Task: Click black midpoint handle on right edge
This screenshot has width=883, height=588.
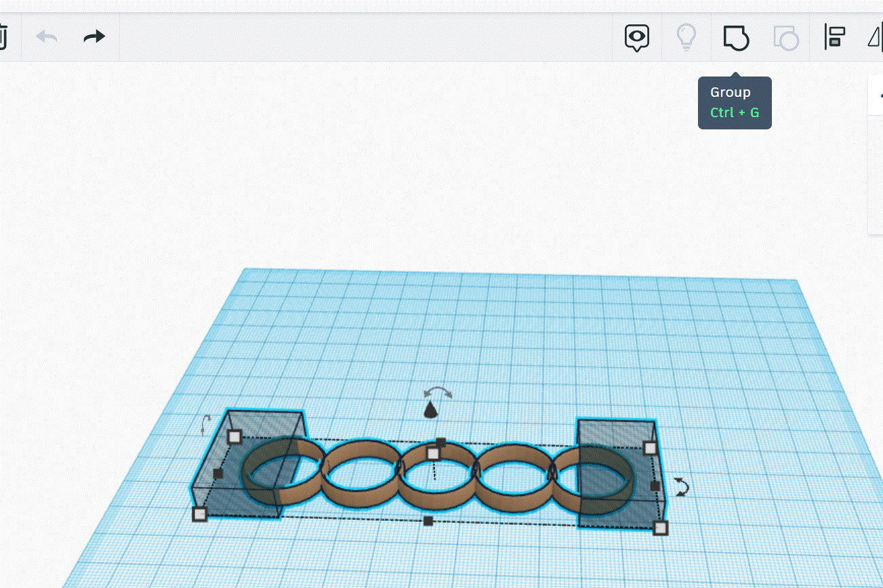Action: coord(655,486)
